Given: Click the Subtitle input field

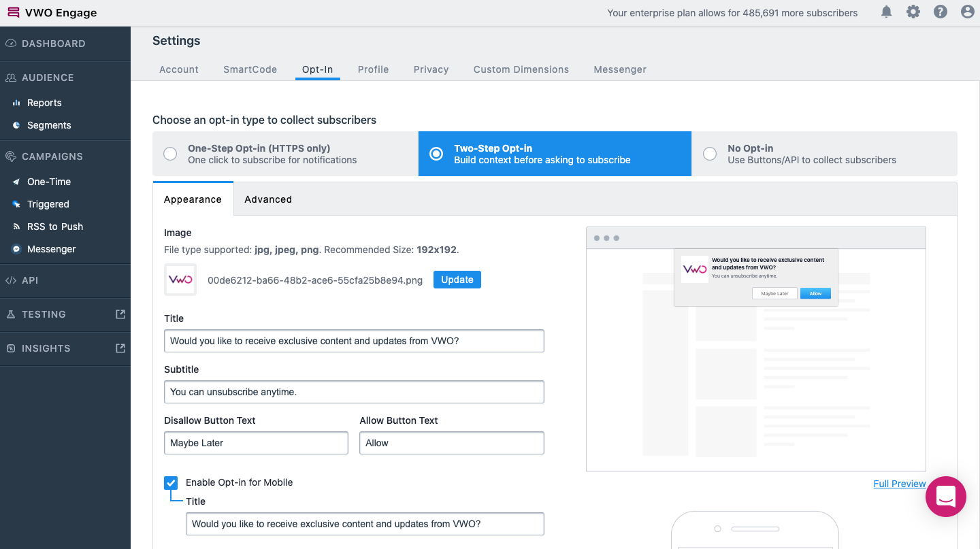Looking at the screenshot, I should tap(354, 392).
